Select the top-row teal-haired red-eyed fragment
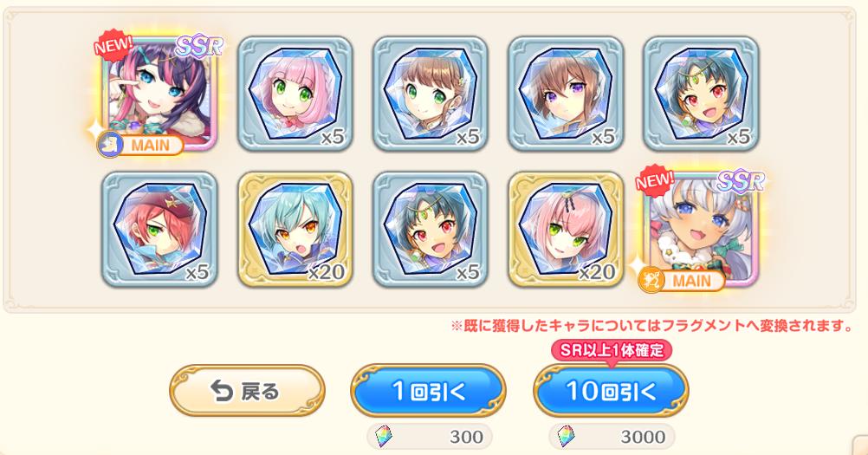The image size is (868, 455). [x=701, y=94]
